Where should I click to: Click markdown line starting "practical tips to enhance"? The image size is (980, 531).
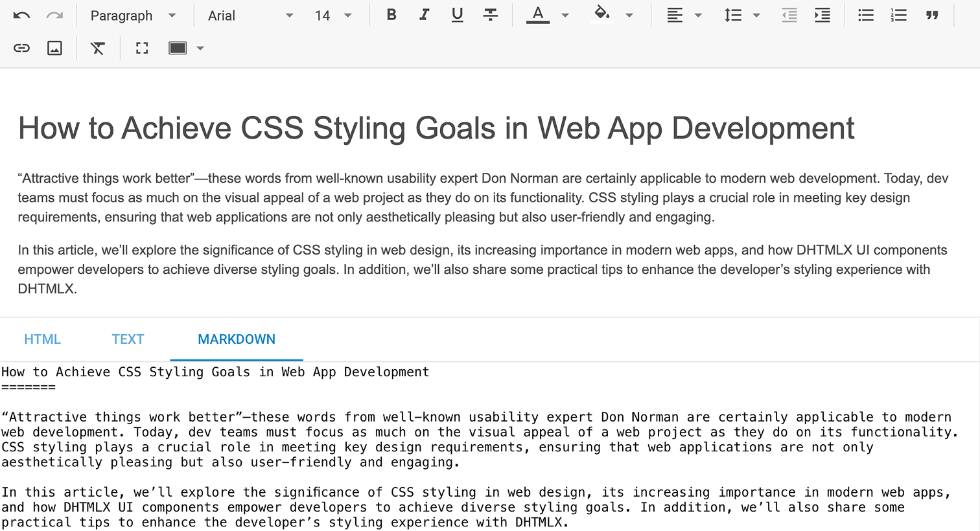point(285,523)
